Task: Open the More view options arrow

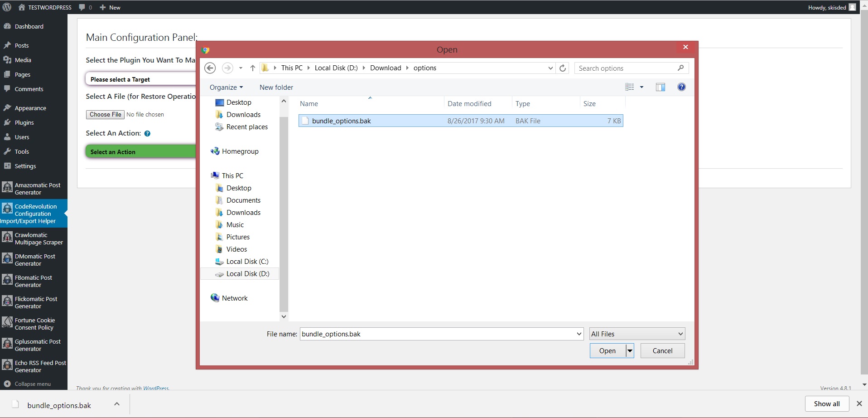Action: [x=641, y=87]
